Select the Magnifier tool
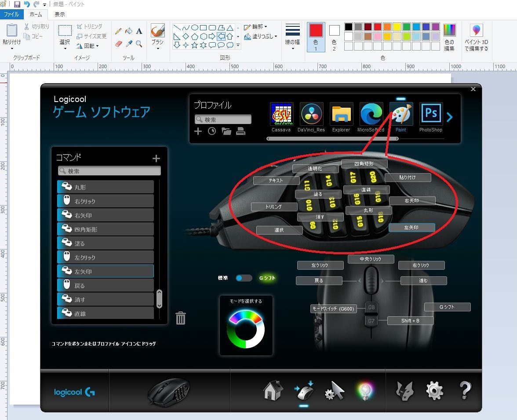The width and height of the screenshot is (517, 420). coord(139,44)
